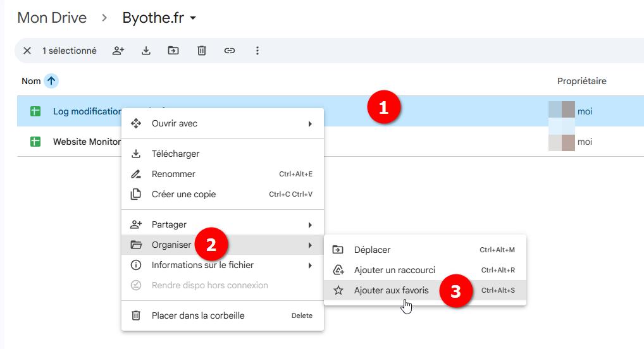Click the trash icon beside Placer dans la corbeille
This screenshot has height=349, width=644.
[x=135, y=315]
